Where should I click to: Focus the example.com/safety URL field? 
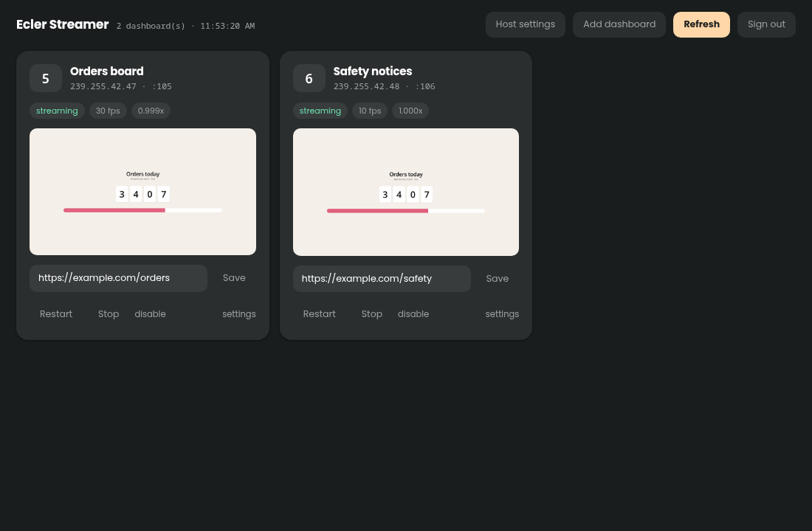(x=382, y=279)
